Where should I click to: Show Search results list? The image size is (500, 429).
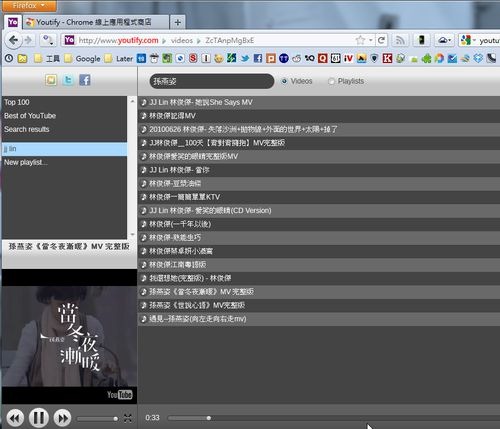coord(64,129)
